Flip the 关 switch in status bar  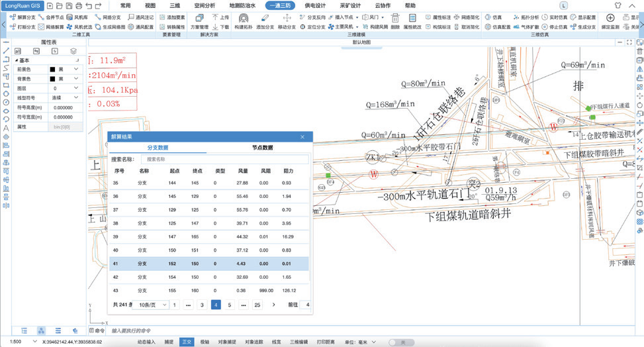pos(401,342)
